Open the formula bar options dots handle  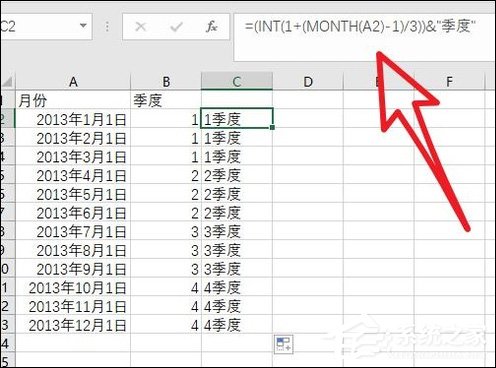pyautogui.click(x=107, y=27)
